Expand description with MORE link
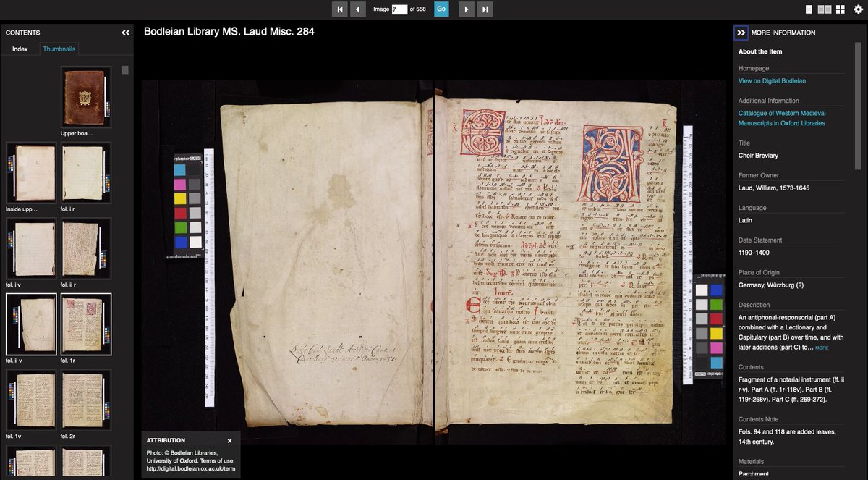The width and height of the screenshot is (868, 480). pos(822,348)
